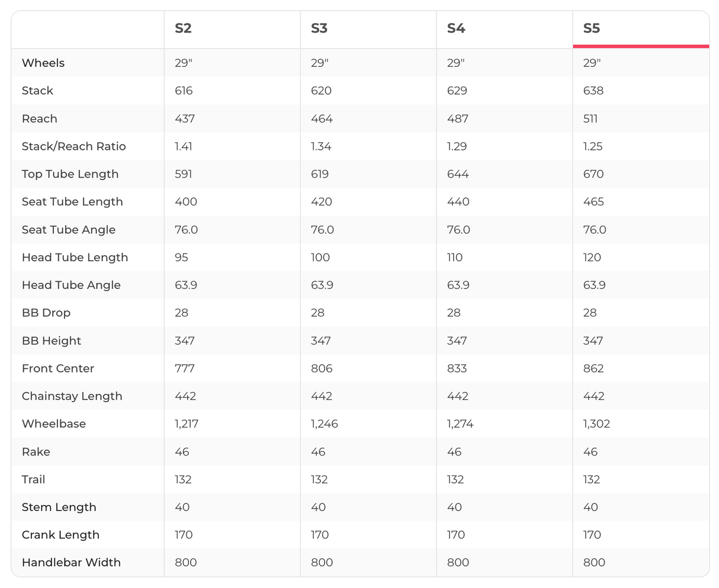The width and height of the screenshot is (719, 588).
Task: Click the S5 reach value 511
Action: [x=590, y=118]
